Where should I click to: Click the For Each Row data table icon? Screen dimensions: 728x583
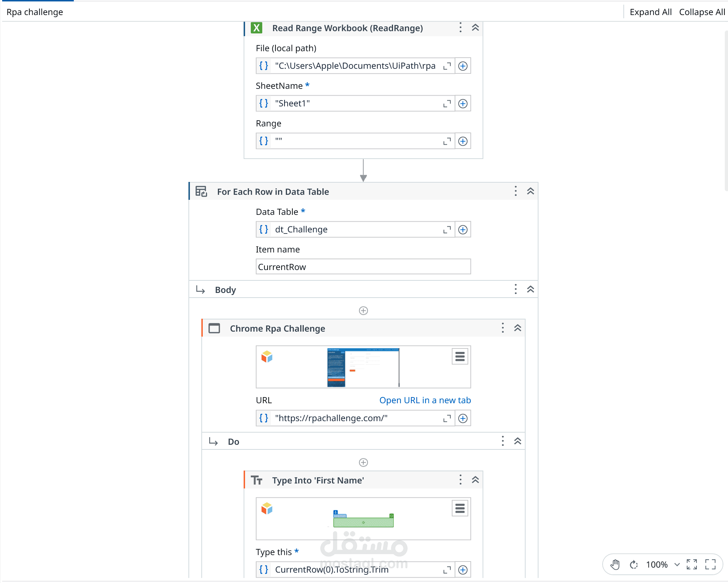coord(201,192)
